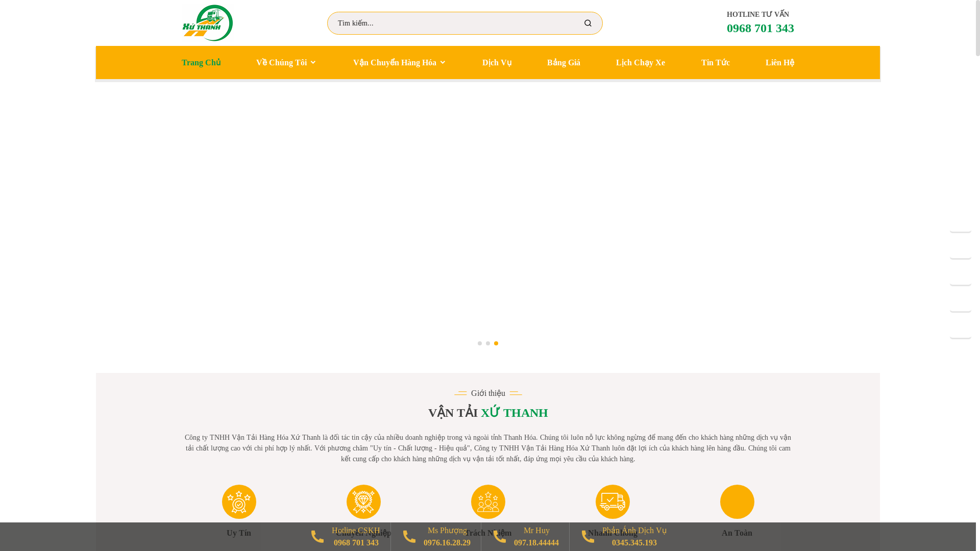
Task: Select the first slider pagination dot
Action: click(x=480, y=343)
